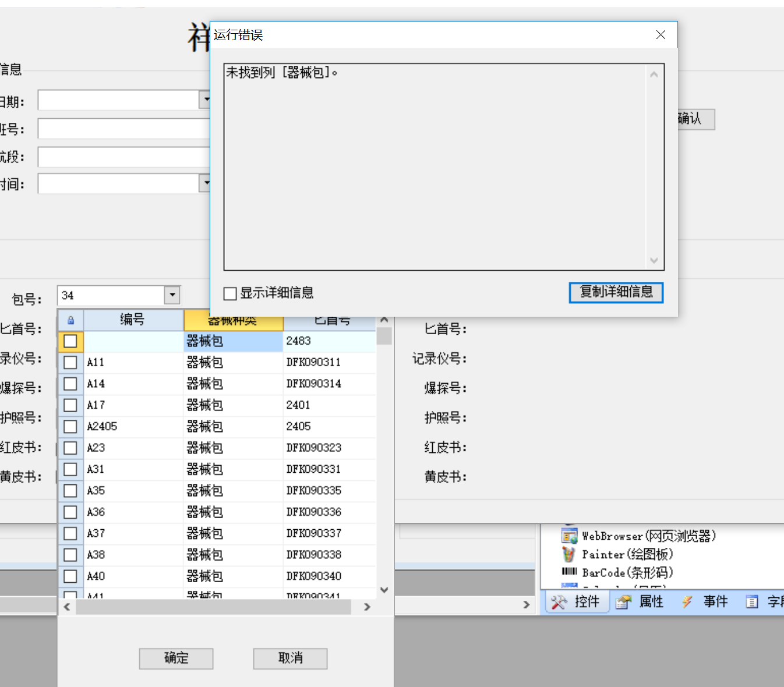
Task: Select the 2405 cell in 匕首号 column
Action: 330,427
